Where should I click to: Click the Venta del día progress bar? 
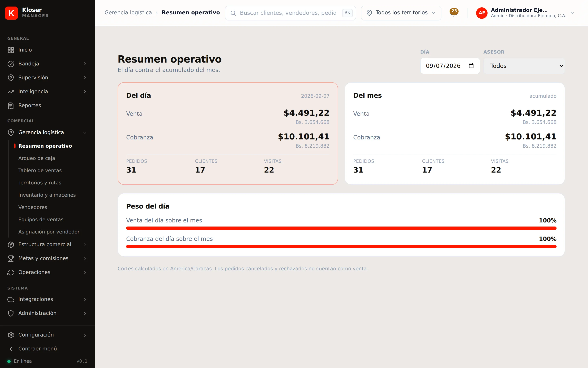coord(341,228)
